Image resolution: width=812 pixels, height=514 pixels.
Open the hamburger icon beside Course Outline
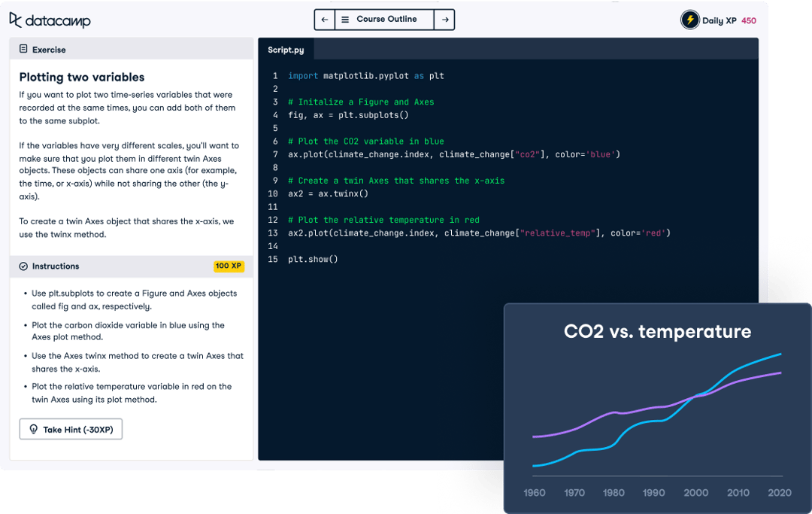(346, 20)
